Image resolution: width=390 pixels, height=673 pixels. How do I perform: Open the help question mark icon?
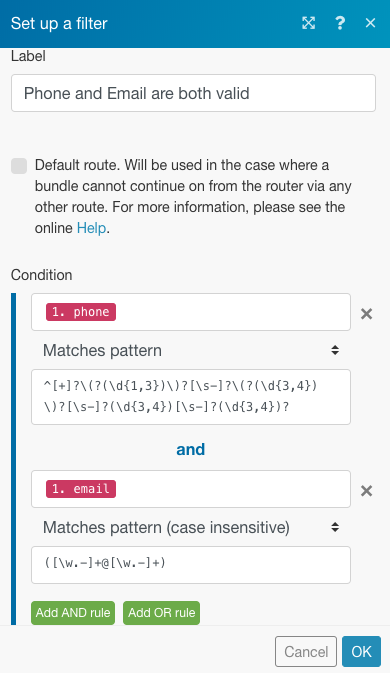pyautogui.click(x=340, y=23)
